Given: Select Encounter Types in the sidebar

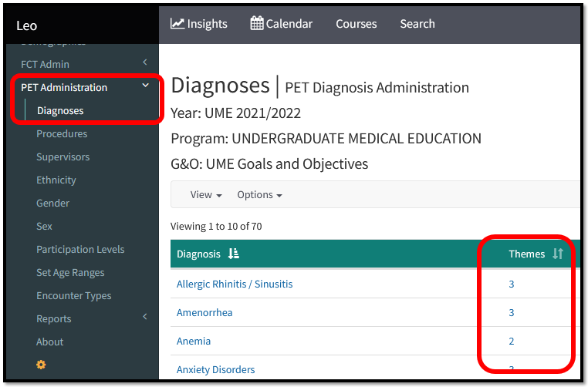Looking at the screenshot, I should [x=74, y=296].
